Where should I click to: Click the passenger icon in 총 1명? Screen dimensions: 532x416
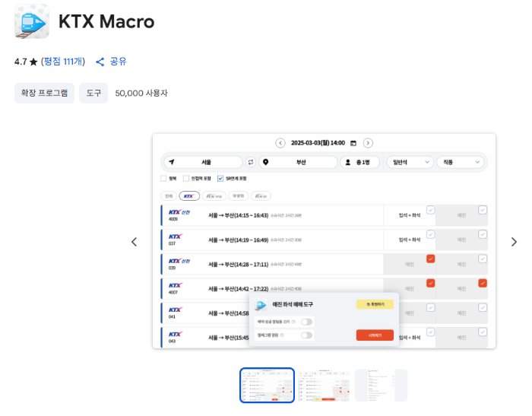[348, 162]
